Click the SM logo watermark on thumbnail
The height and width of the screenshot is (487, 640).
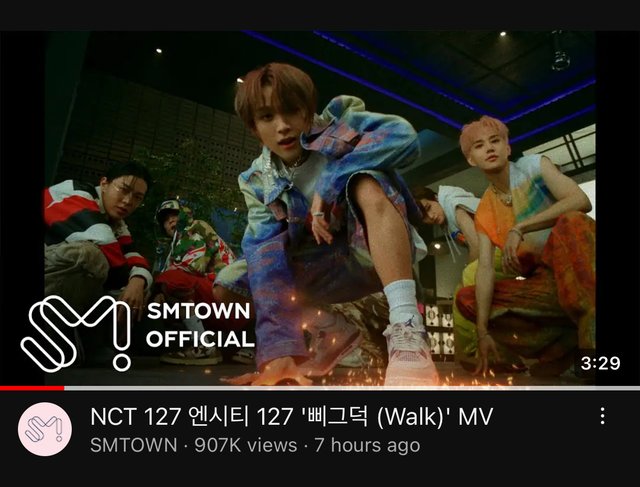[76, 333]
